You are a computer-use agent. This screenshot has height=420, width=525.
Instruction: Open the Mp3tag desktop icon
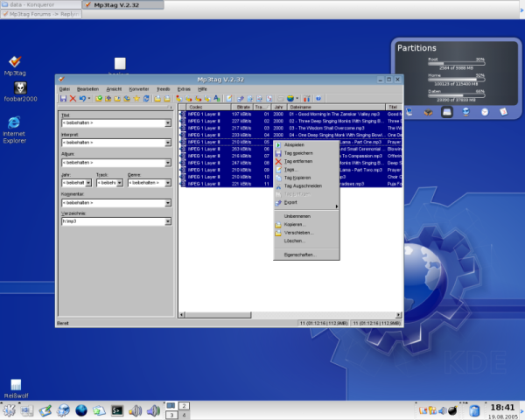[x=15, y=66]
